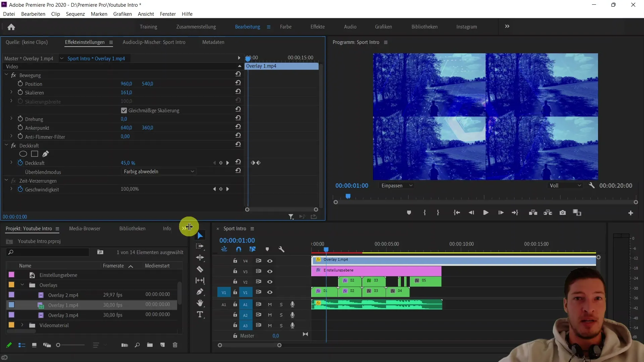Screen dimensions: 644x362
Task: Hide track V2 with eye icon
Action: coord(270,282)
